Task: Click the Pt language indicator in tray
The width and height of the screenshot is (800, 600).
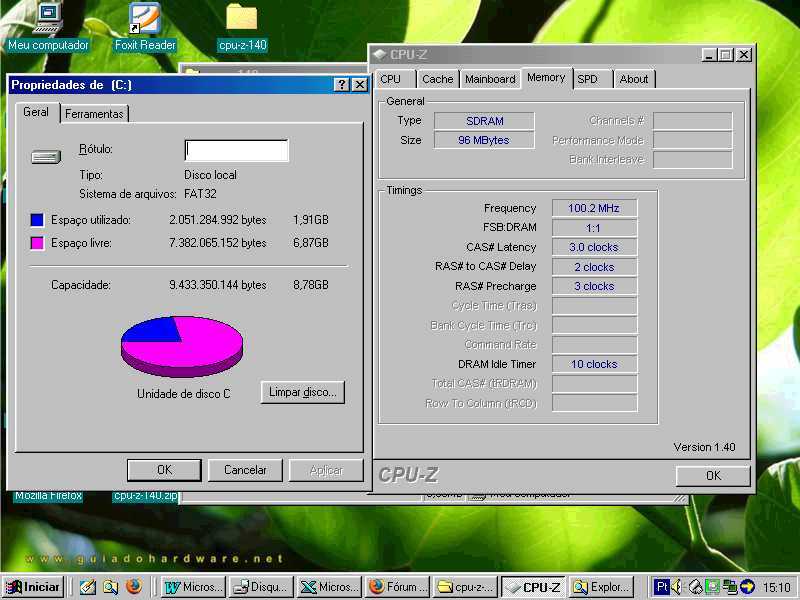Action: point(662,587)
